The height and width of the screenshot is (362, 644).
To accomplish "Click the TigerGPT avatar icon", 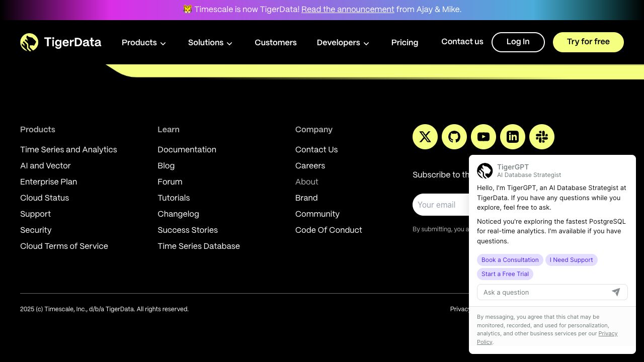I will [x=485, y=171].
